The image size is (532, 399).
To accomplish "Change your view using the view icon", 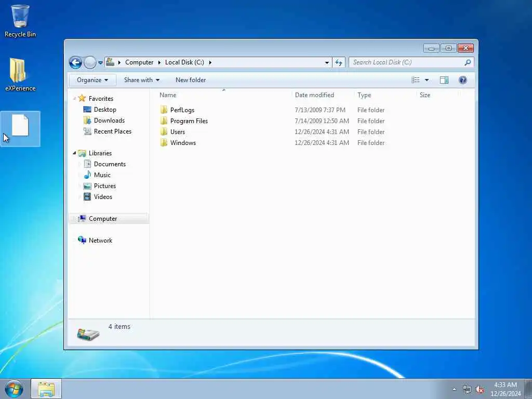I will 416,80.
